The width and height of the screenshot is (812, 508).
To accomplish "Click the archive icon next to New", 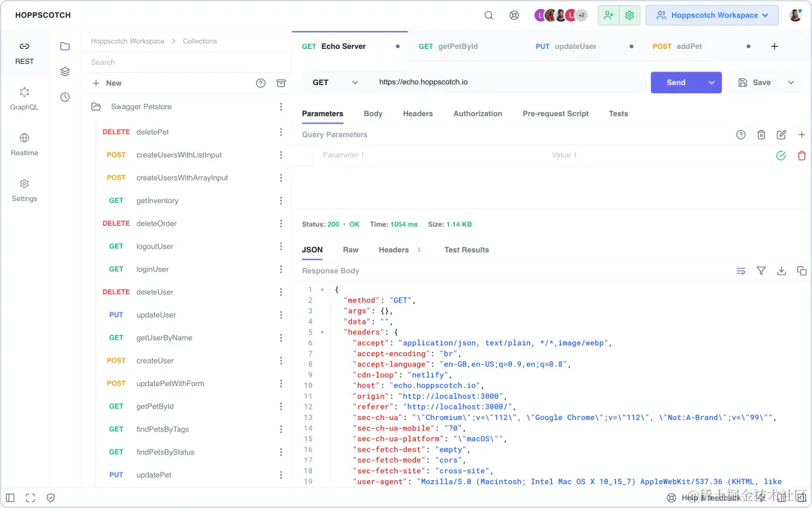I will [x=280, y=83].
